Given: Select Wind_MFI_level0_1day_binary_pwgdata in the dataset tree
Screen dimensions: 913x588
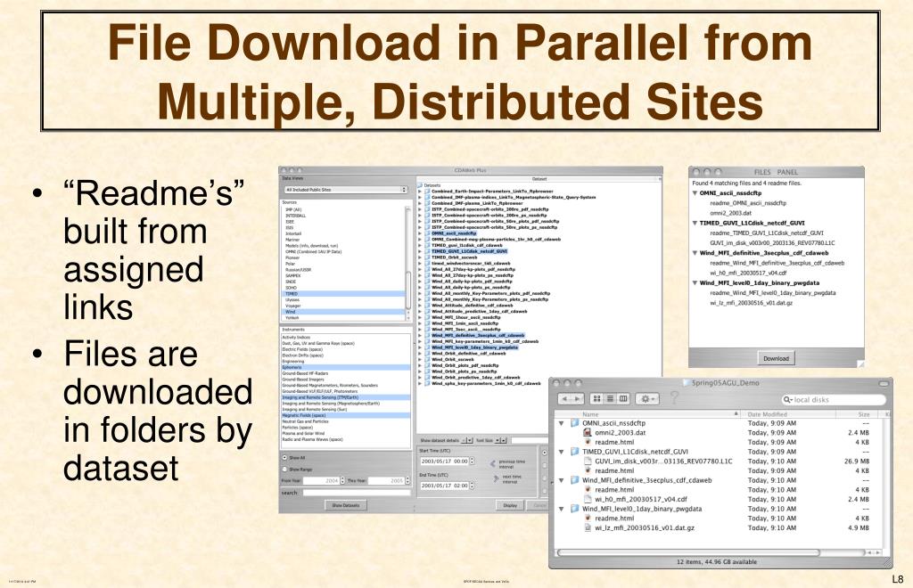Looking at the screenshot, I should coord(474,347).
